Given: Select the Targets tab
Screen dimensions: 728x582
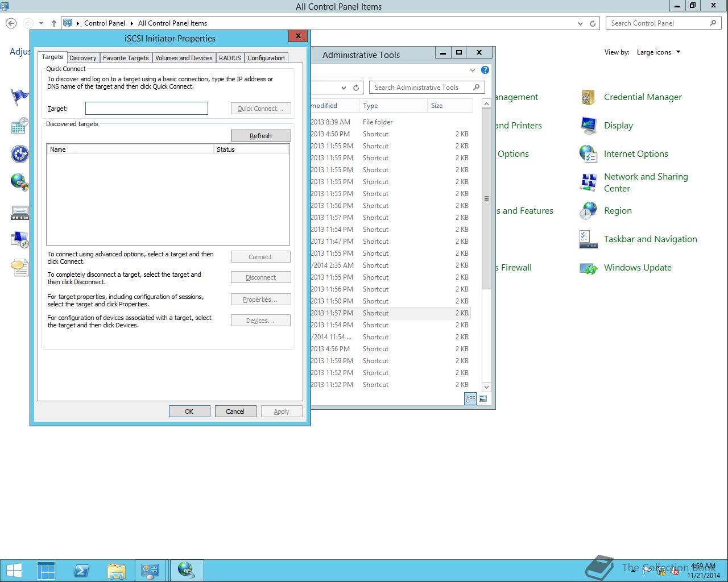Looking at the screenshot, I should pyautogui.click(x=52, y=57).
